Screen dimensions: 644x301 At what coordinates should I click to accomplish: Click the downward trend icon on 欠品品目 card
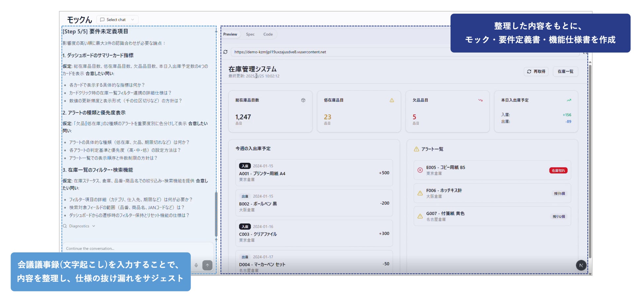click(480, 100)
